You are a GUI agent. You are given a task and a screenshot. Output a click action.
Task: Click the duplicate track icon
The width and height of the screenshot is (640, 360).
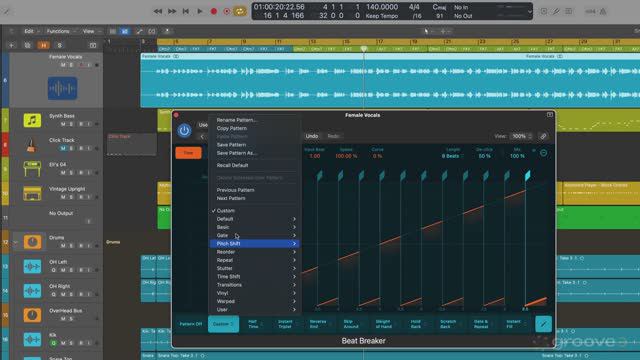click(x=27, y=45)
